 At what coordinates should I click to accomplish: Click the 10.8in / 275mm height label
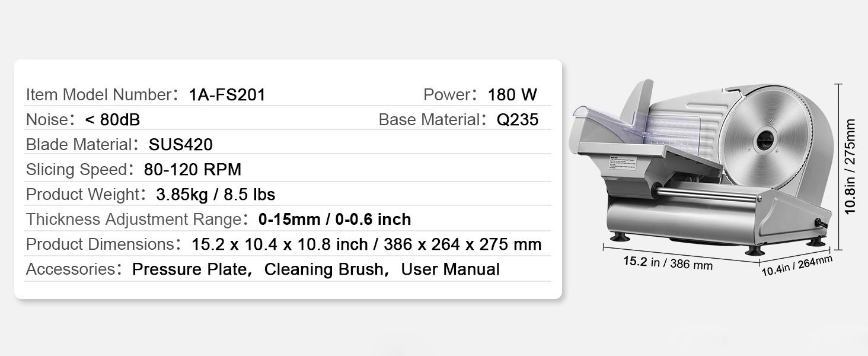tap(850, 167)
